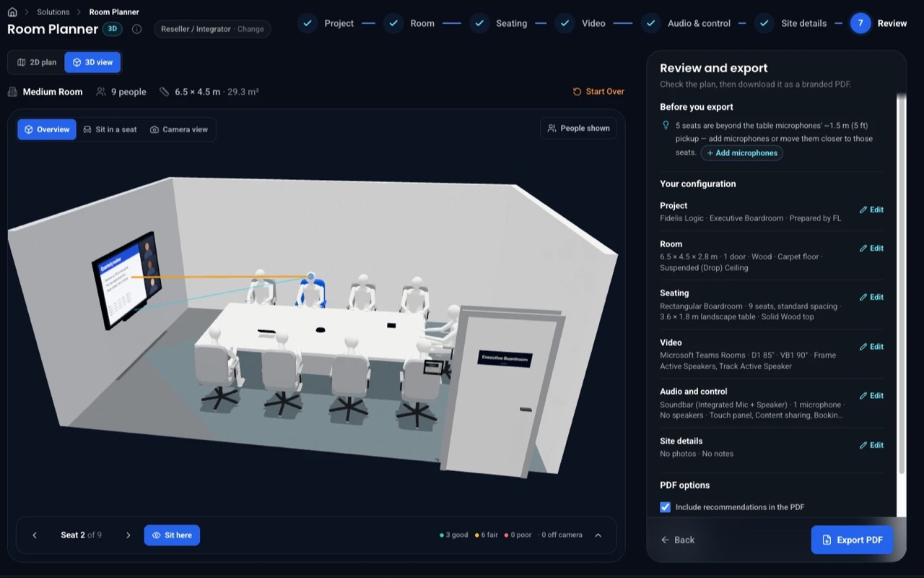Edit the Site details section
This screenshot has width=924, height=578.
[x=871, y=446]
